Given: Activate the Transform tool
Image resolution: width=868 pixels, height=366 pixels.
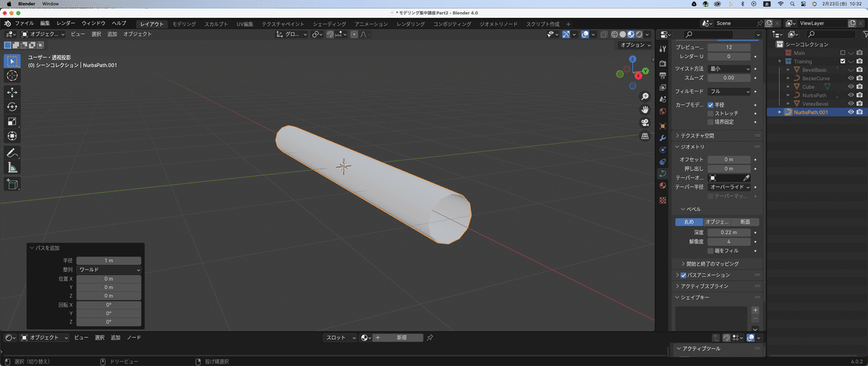Looking at the screenshot, I should coord(12,136).
